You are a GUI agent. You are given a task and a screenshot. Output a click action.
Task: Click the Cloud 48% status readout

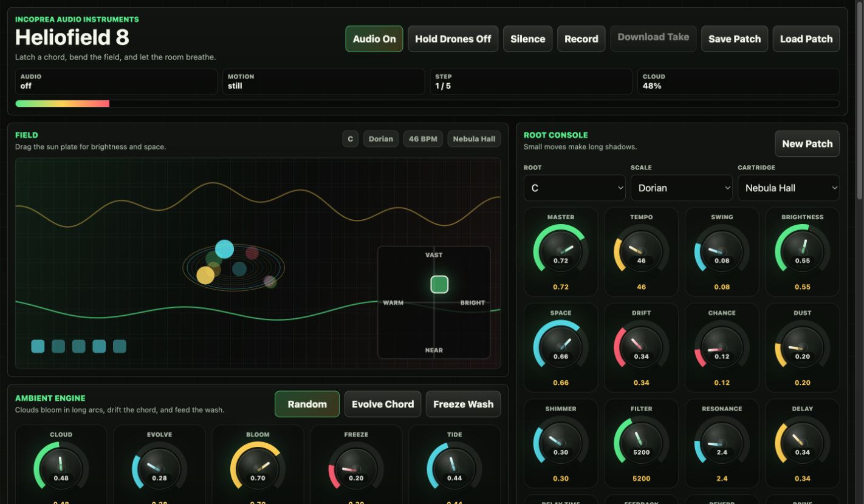(x=739, y=81)
